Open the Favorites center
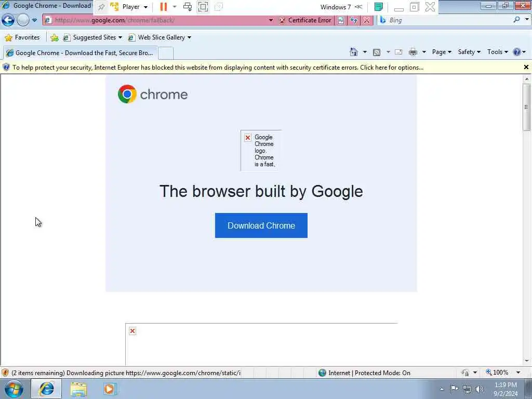This screenshot has height=399, width=532. 22,37
